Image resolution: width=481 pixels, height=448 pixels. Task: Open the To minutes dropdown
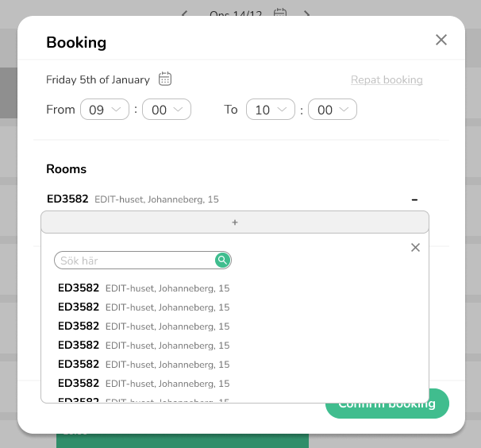[333, 110]
